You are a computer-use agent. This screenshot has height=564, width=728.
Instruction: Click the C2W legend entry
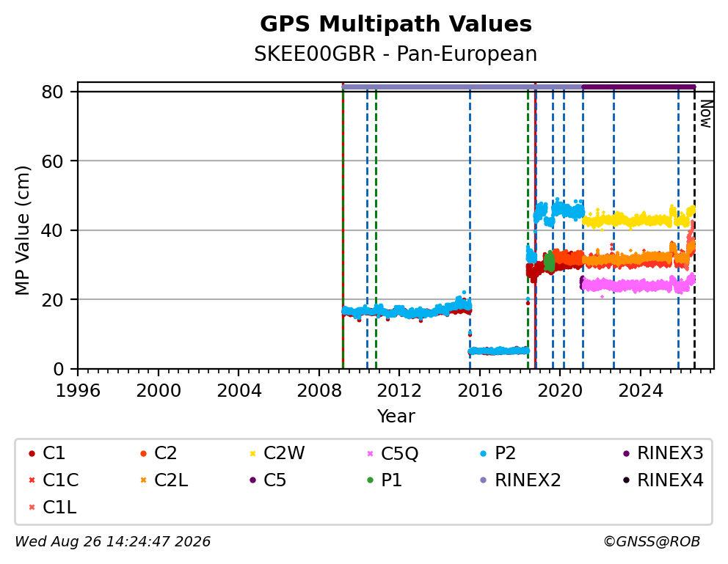[277, 453]
